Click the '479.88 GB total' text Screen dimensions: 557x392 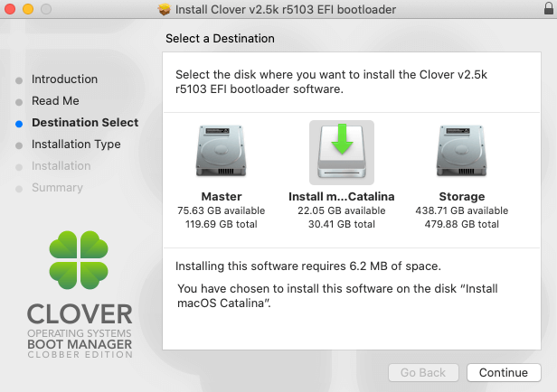(462, 224)
